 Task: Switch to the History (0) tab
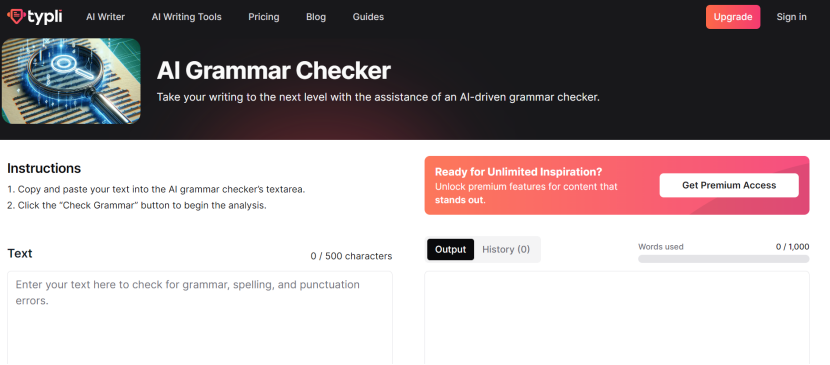click(x=506, y=249)
